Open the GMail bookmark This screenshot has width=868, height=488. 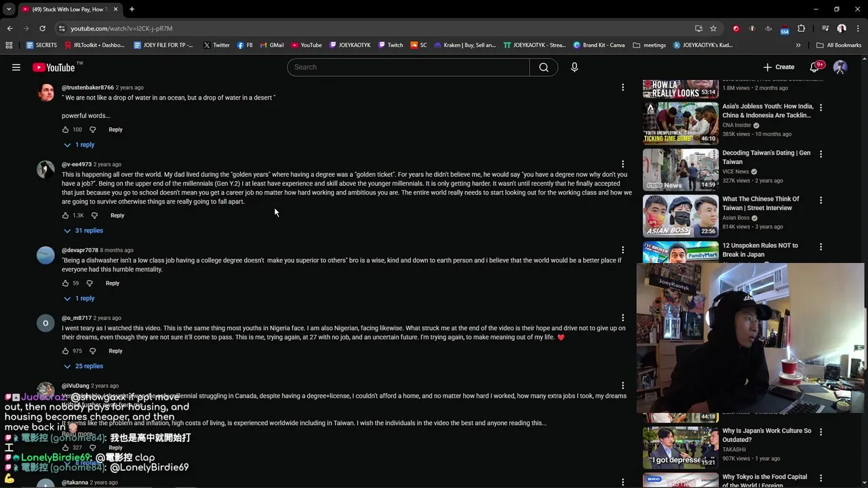[x=271, y=45]
